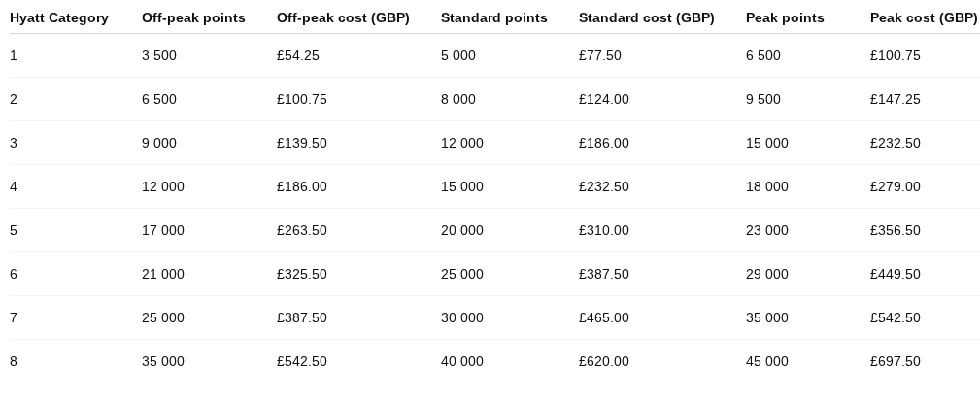
Task: Click the Hyatt Category column header
Action: [x=59, y=17]
